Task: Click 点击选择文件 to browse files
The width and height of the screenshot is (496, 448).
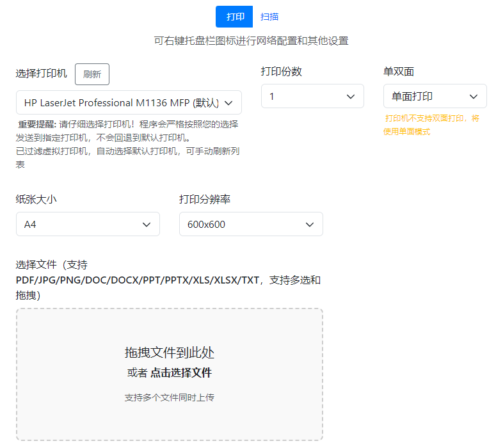Action: point(181,372)
